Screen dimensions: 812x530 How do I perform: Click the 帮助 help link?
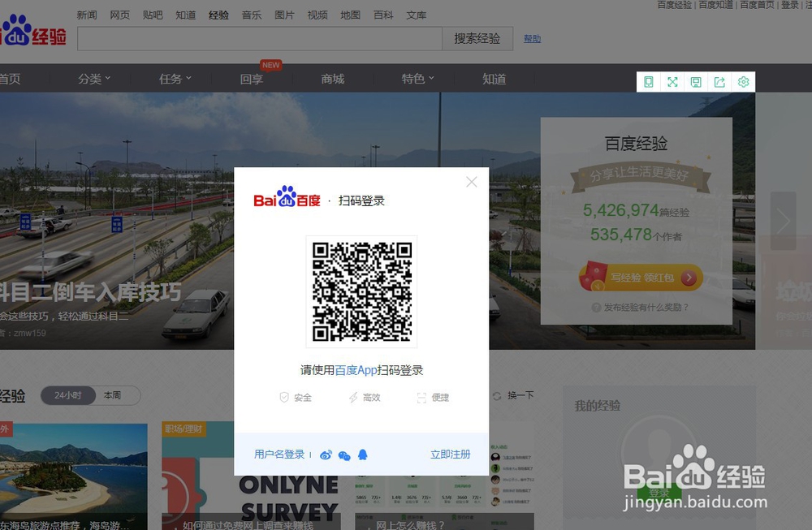tap(532, 39)
